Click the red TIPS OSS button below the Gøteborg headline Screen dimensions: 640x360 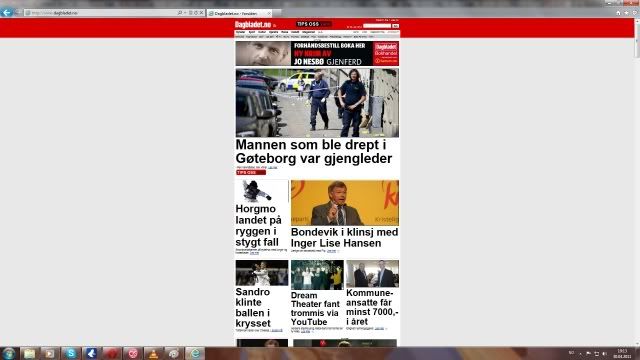251,173
